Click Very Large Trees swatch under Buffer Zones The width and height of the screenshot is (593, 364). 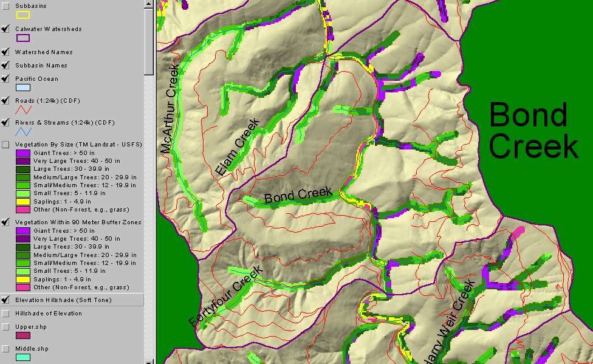click(x=22, y=239)
